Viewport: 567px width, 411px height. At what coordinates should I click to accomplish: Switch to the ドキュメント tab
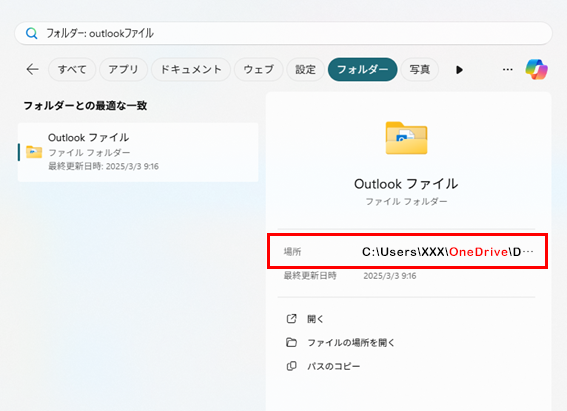point(191,69)
